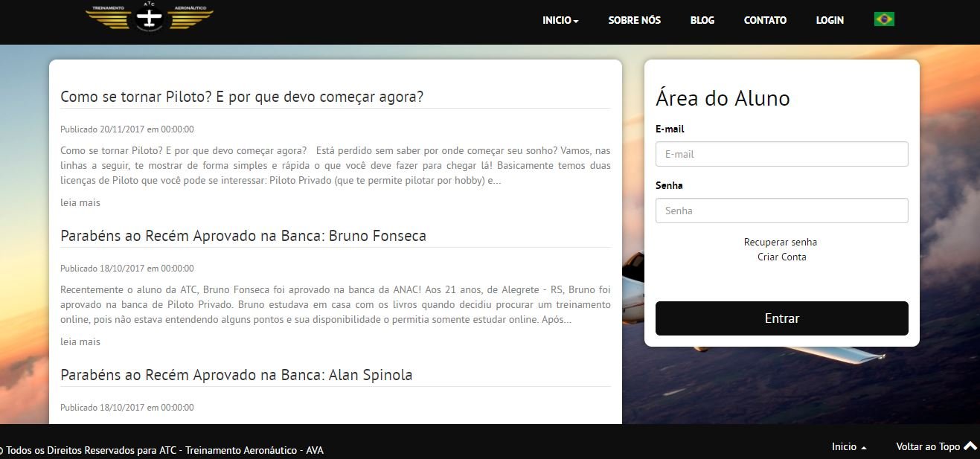Screen dimensions: 980x459
Task: Click 'leia mais' under Como se tornar Piloto
Action: tap(80, 202)
